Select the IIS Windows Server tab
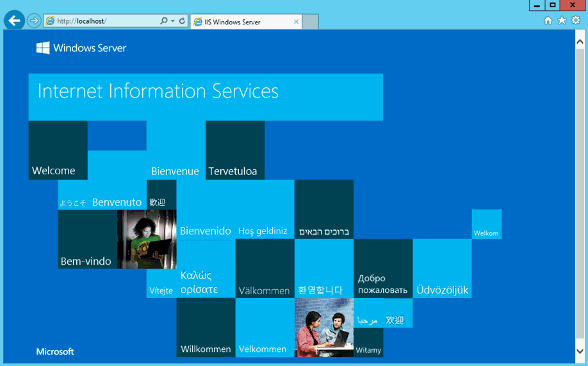588x366 pixels. (245, 22)
